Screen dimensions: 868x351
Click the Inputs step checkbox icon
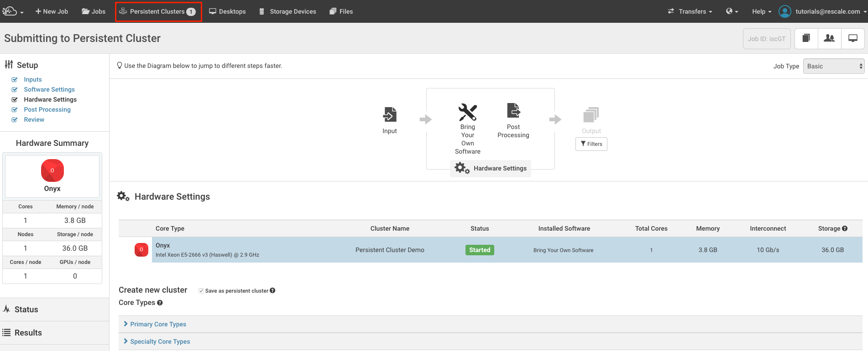(15, 79)
